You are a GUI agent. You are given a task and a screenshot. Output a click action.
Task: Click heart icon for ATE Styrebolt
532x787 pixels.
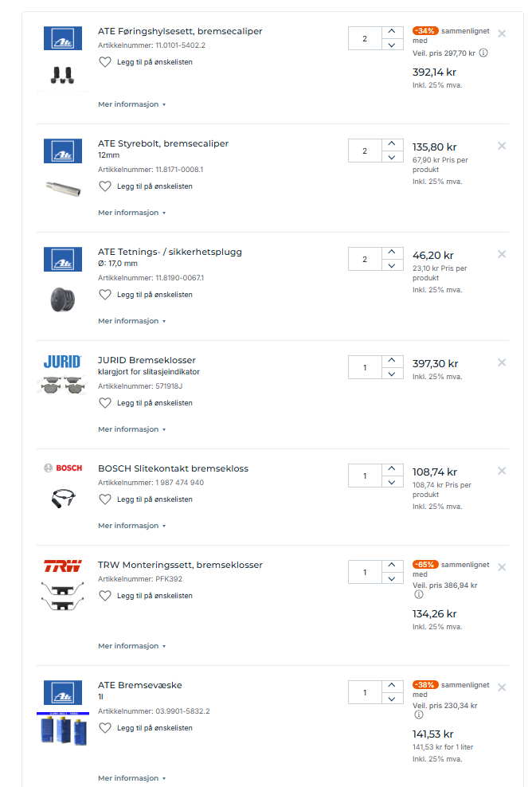[105, 186]
